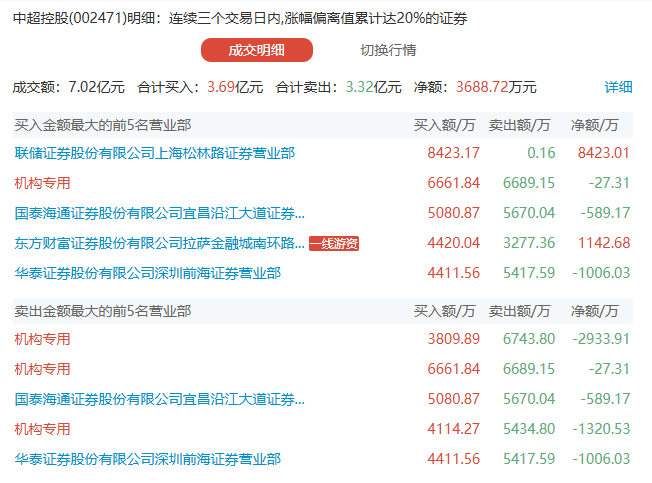Open the 详细 link
This screenshot has height=483, width=652.
[x=618, y=87]
